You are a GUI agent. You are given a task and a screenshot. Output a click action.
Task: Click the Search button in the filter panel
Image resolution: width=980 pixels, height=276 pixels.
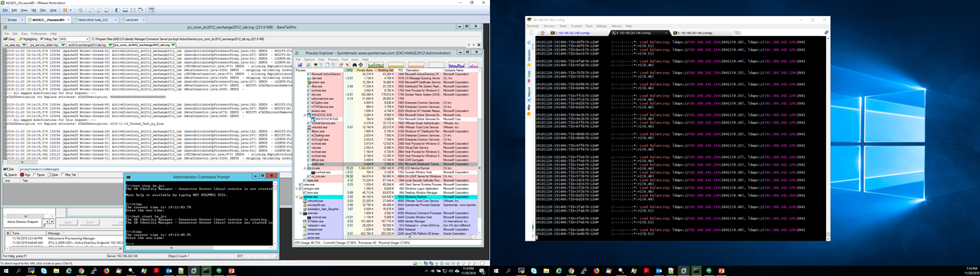[x=11, y=175]
